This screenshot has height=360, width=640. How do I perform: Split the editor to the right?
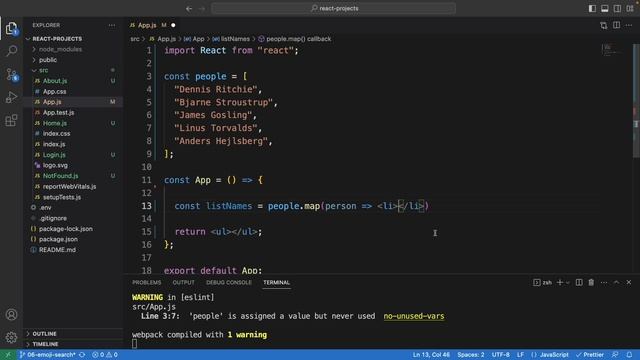616,25
